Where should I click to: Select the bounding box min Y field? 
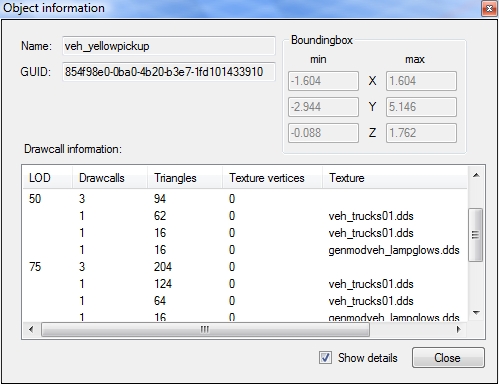click(x=323, y=107)
